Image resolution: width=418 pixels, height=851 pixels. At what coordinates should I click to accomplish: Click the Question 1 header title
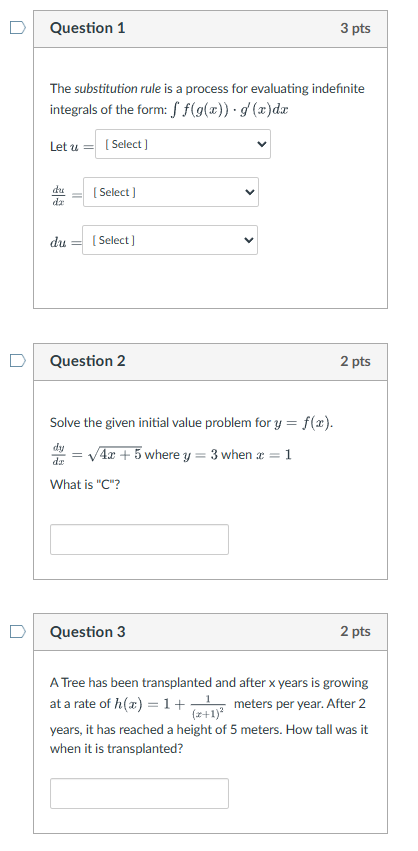(x=87, y=28)
